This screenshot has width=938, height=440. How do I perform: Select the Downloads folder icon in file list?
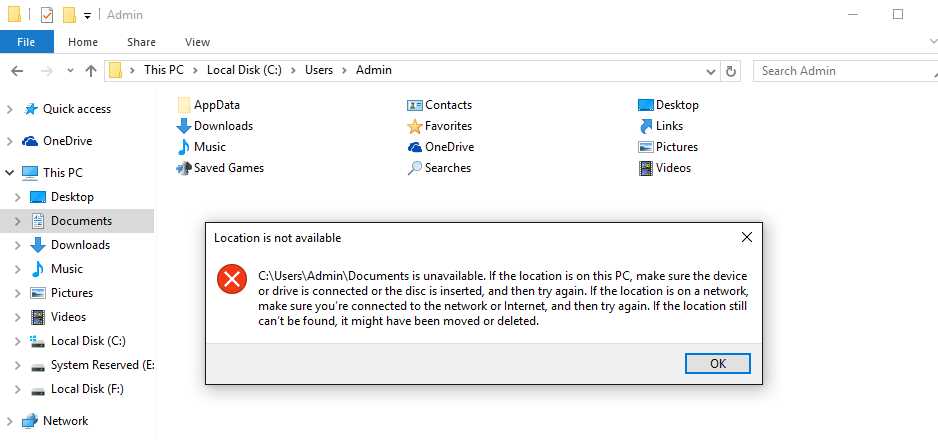coord(184,126)
